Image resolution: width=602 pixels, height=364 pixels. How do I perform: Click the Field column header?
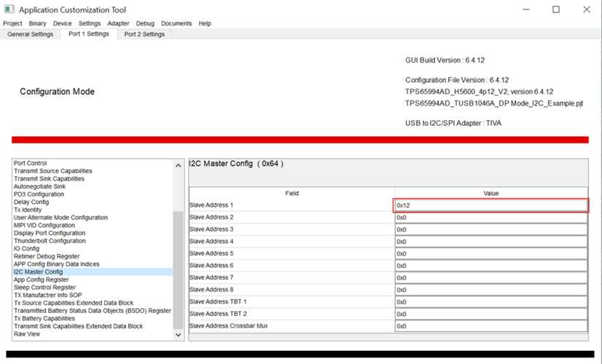point(292,194)
